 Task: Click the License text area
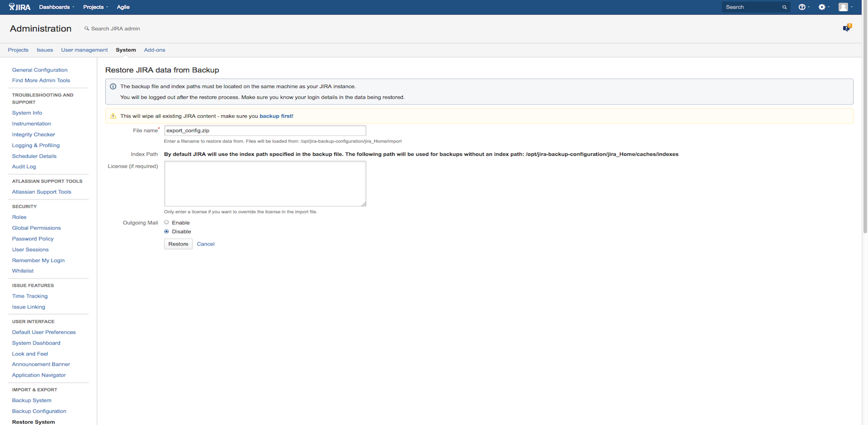265,184
